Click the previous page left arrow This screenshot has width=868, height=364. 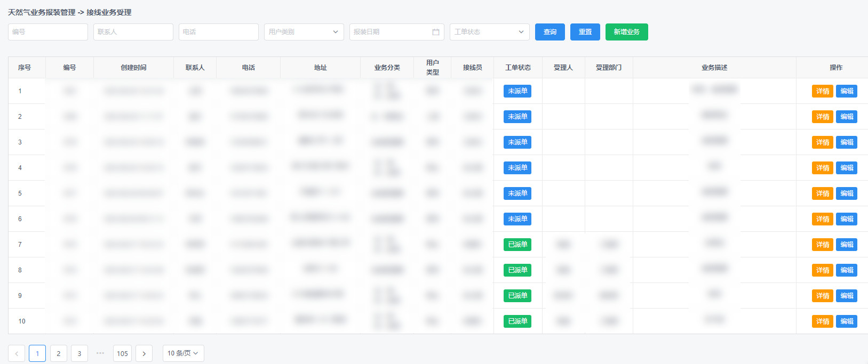pyautogui.click(x=17, y=353)
